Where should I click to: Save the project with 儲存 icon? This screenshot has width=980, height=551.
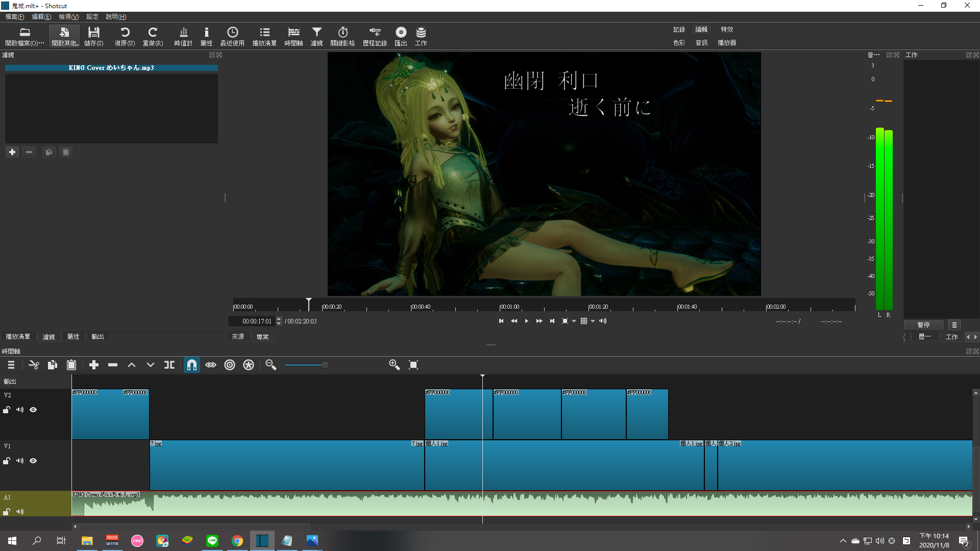[x=93, y=36]
